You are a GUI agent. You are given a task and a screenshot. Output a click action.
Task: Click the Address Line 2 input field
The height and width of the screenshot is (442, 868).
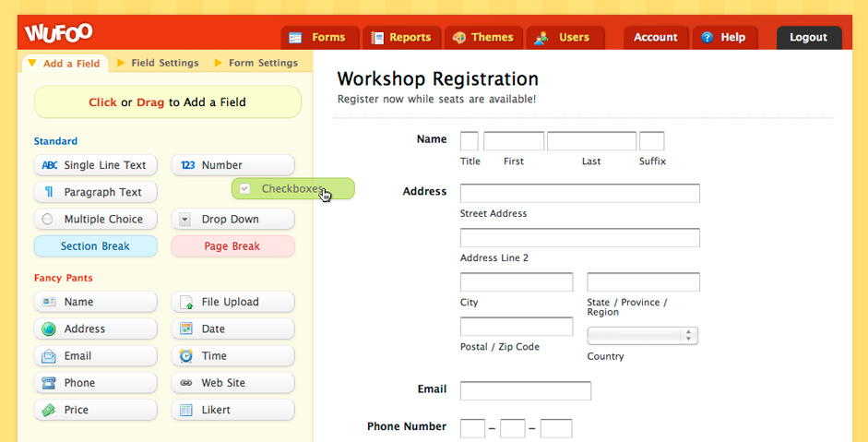[579, 238]
